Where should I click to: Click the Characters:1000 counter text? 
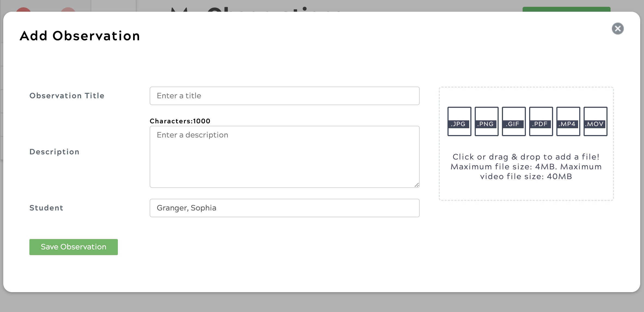click(x=180, y=121)
